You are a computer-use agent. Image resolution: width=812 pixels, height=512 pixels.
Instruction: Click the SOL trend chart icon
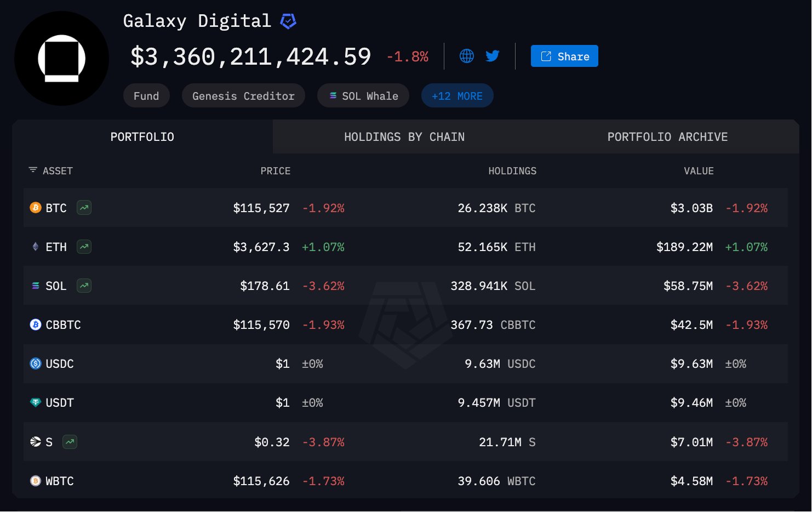point(84,286)
